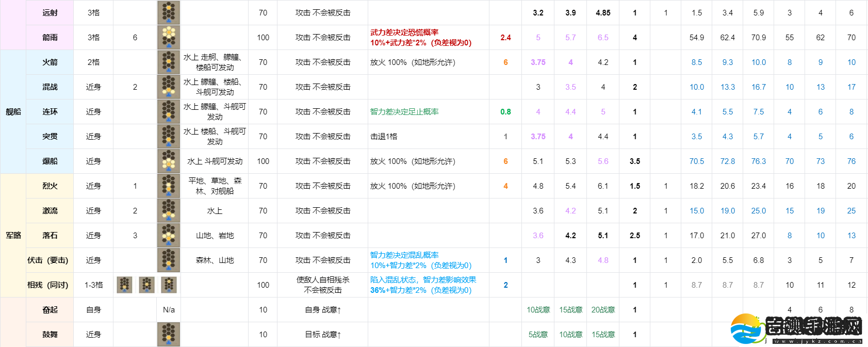Viewport: 868px width, 347px height.
Task: Click the skill name 烈火
Action: pyautogui.click(x=50, y=186)
